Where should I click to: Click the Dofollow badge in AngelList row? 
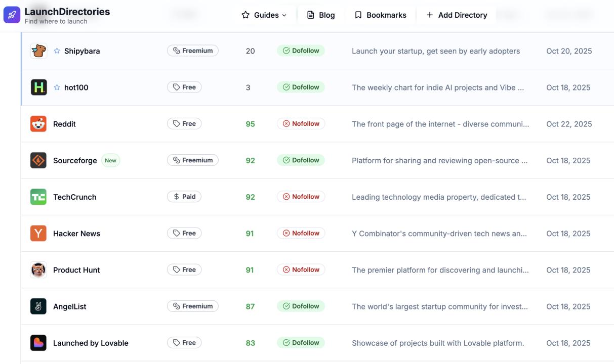(301, 306)
